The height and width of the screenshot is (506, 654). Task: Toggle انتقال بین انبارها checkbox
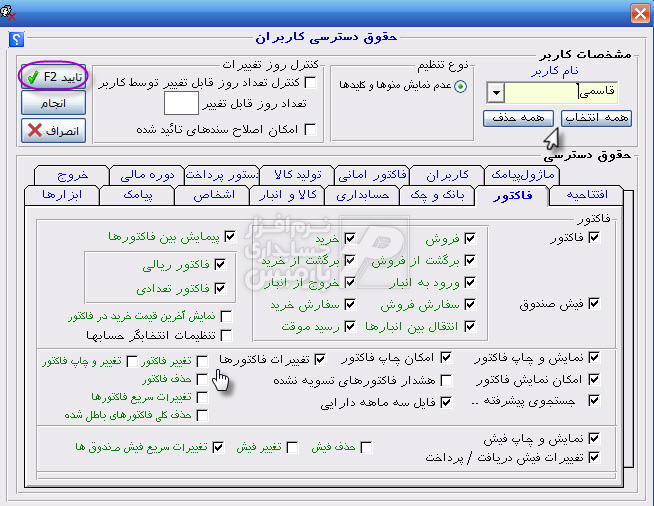point(470,326)
